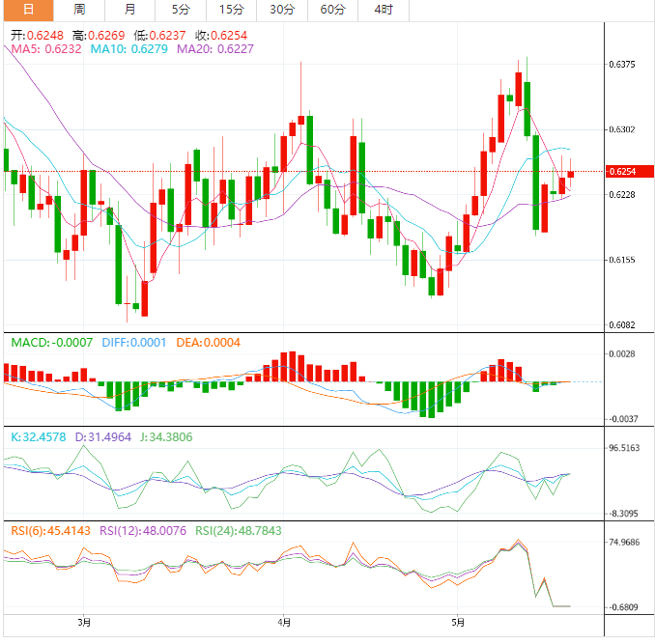
Task: Click the 高:0.6269 high price value
Action: [x=99, y=36]
